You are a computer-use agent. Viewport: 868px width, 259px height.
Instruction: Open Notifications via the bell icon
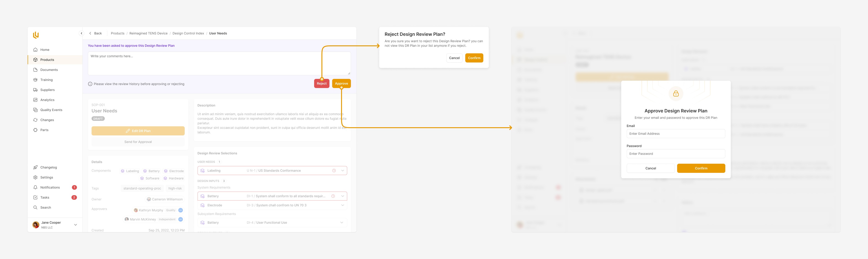point(35,187)
